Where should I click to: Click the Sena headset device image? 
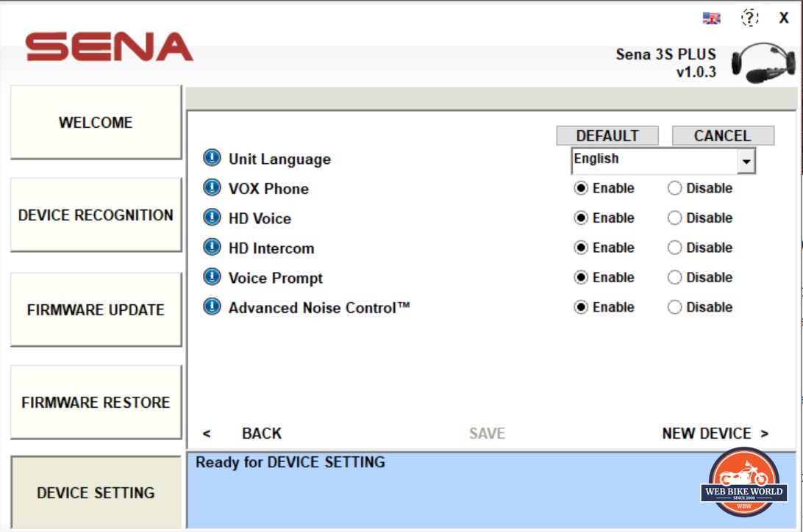(763, 62)
